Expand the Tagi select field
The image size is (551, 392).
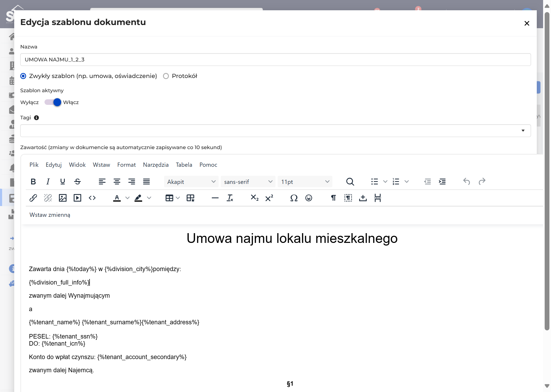point(275,131)
